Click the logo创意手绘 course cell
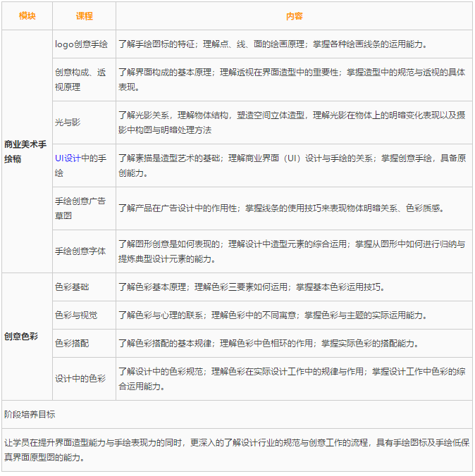 click(x=84, y=44)
